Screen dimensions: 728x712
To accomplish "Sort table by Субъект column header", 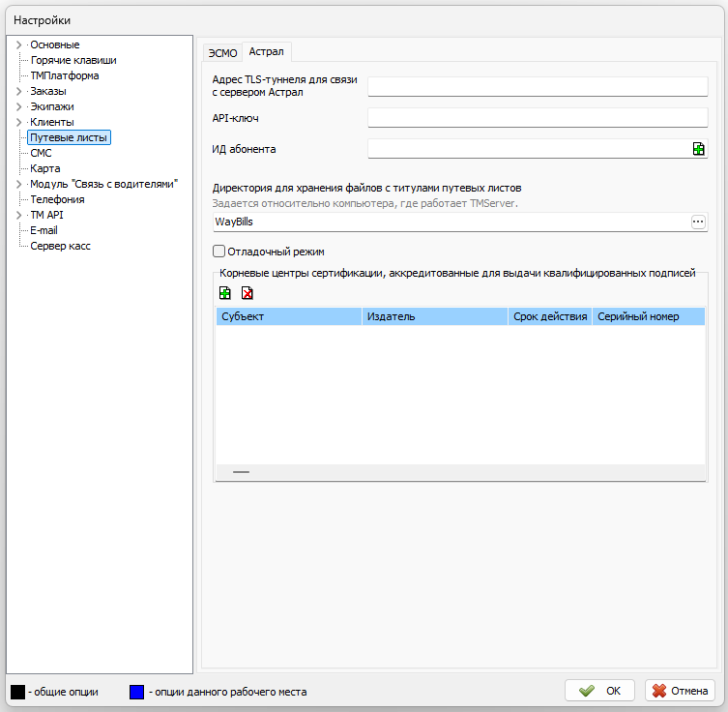I will click(x=288, y=316).
